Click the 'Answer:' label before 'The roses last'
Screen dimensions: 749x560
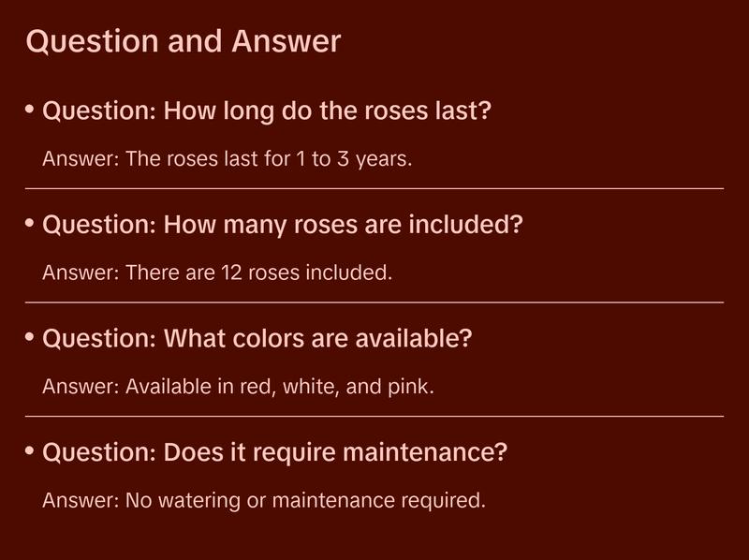(81, 158)
